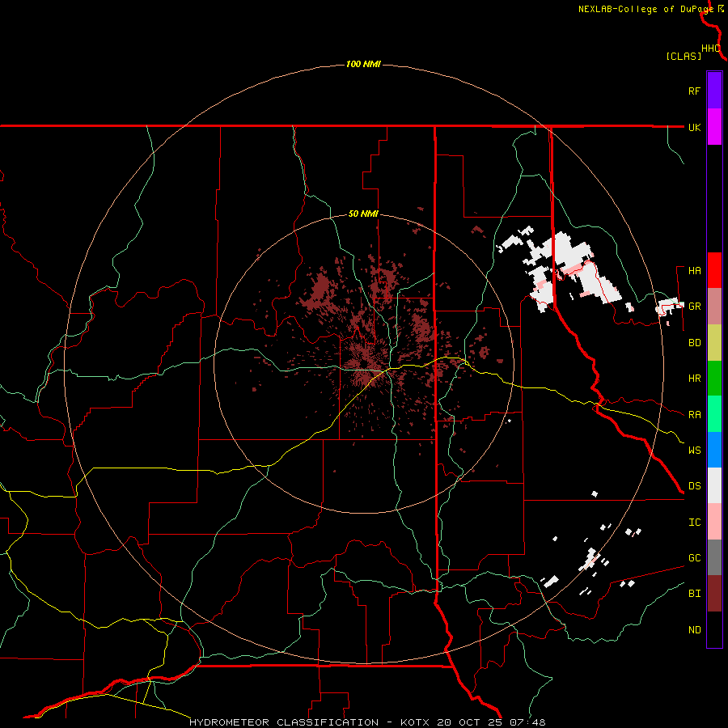This screenshot has width=728, height=728.
Task: Click the WS legend label
Action: click(694, 451)
